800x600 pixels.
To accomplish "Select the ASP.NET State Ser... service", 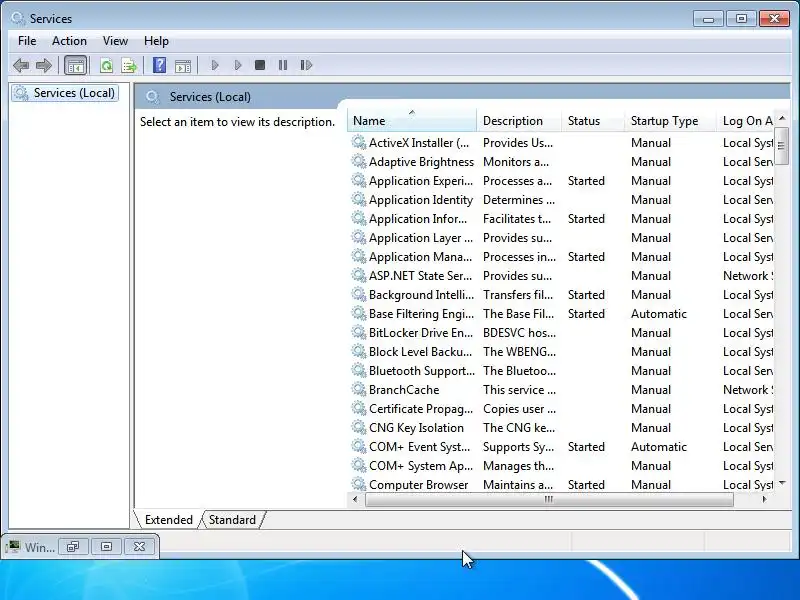I will (x=420, y=276).
